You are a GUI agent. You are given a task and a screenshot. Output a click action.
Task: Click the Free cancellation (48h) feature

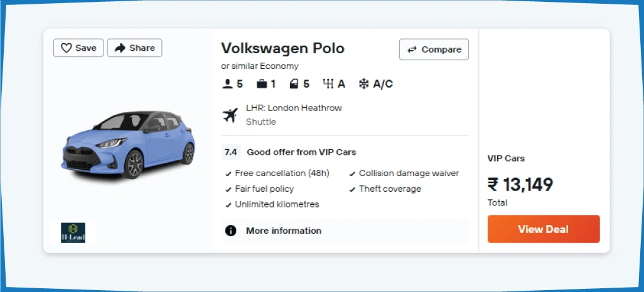[x=282, y=173]
